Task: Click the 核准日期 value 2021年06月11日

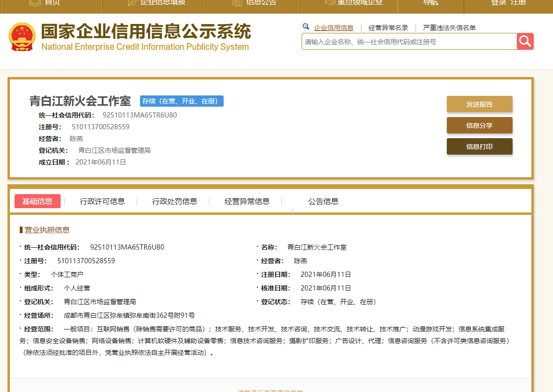Action: click(x=326, y=288)
